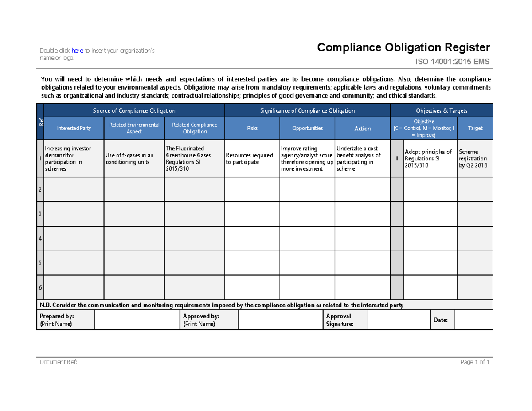The width and height of the screenshot is (532, 411).
Task: Select the 'I' objective code in row 1
Action: click(x=396, y=159)
